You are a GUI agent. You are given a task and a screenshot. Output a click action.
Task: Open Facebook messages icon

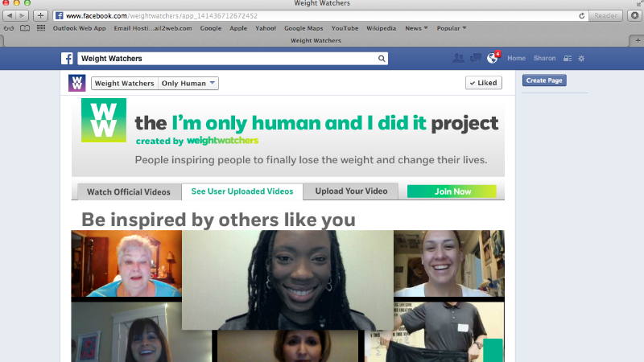(x=476, y=58)
